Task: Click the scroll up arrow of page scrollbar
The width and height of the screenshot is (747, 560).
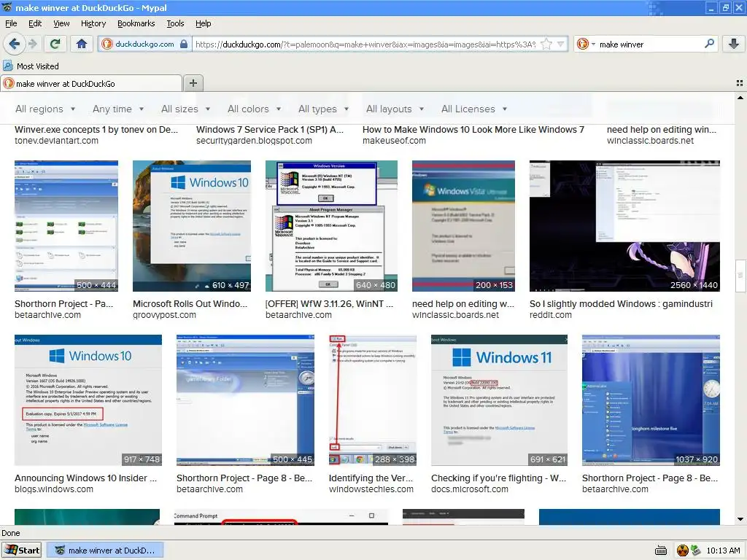Action: 740,98
